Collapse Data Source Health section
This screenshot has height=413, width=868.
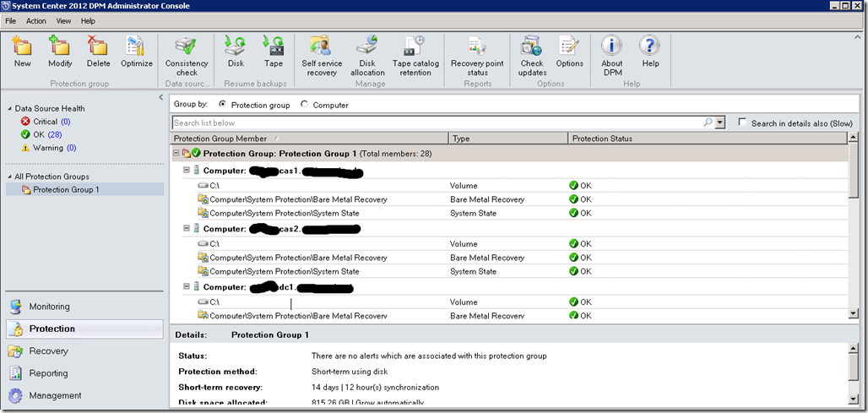pyautogui.click(x=10, y=108)
